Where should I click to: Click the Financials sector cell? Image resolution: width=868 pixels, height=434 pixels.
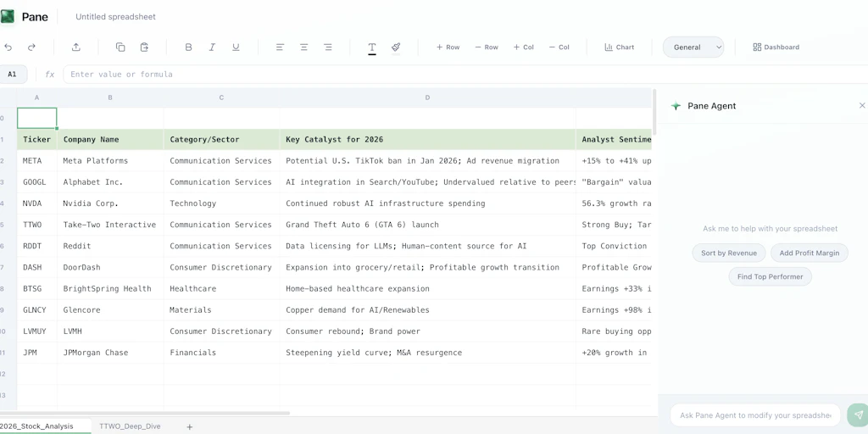pos(221,353)
